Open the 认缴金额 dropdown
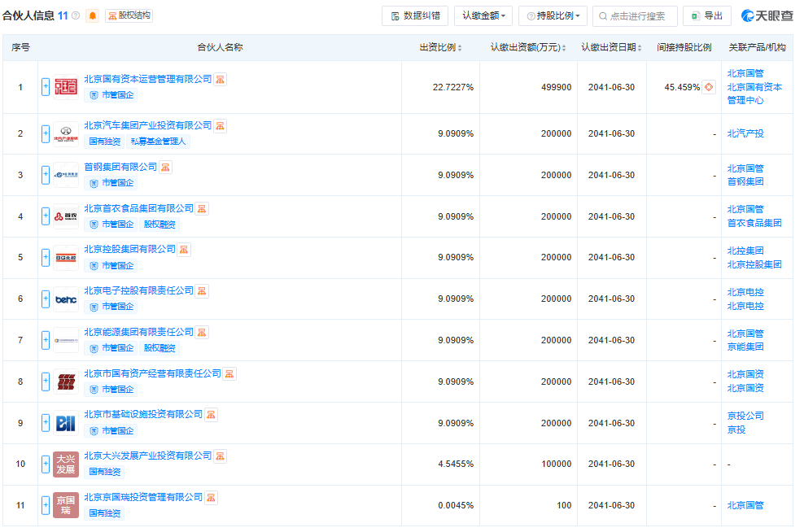 point(483,16)
